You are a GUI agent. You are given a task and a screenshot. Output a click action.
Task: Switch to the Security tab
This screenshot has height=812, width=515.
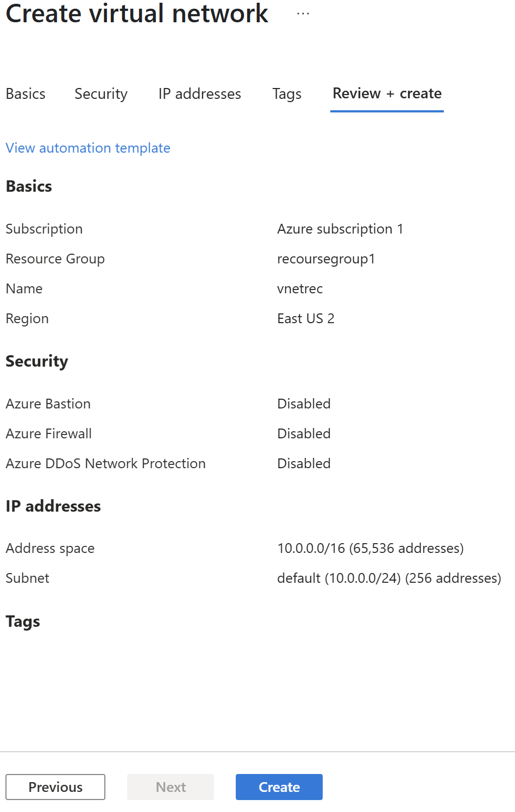pyautogui.click(x=101, y=93)
